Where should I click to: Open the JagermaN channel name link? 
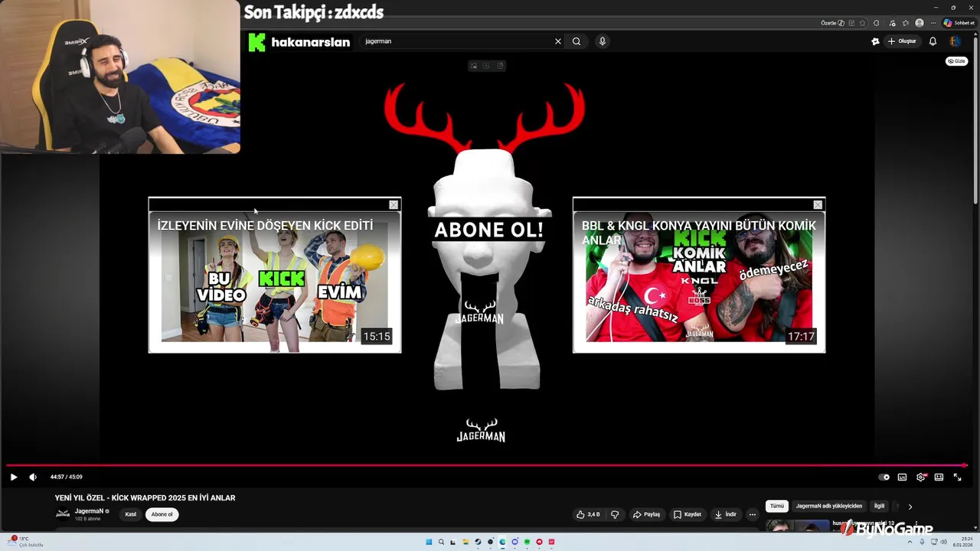click(89, 510)
